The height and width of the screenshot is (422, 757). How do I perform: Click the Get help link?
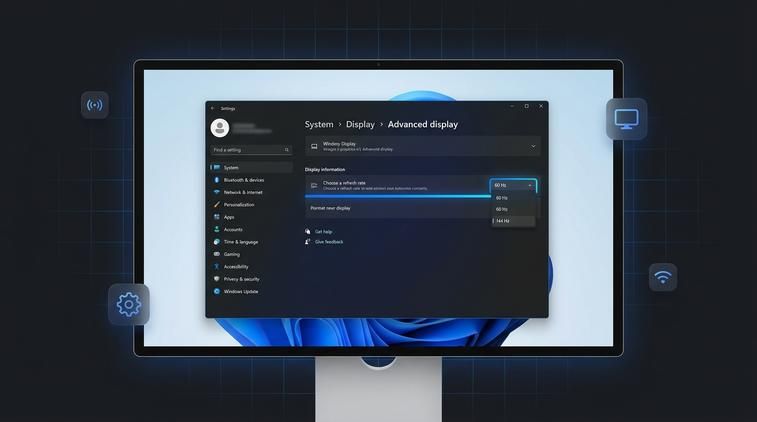click(x=323, y=231)
